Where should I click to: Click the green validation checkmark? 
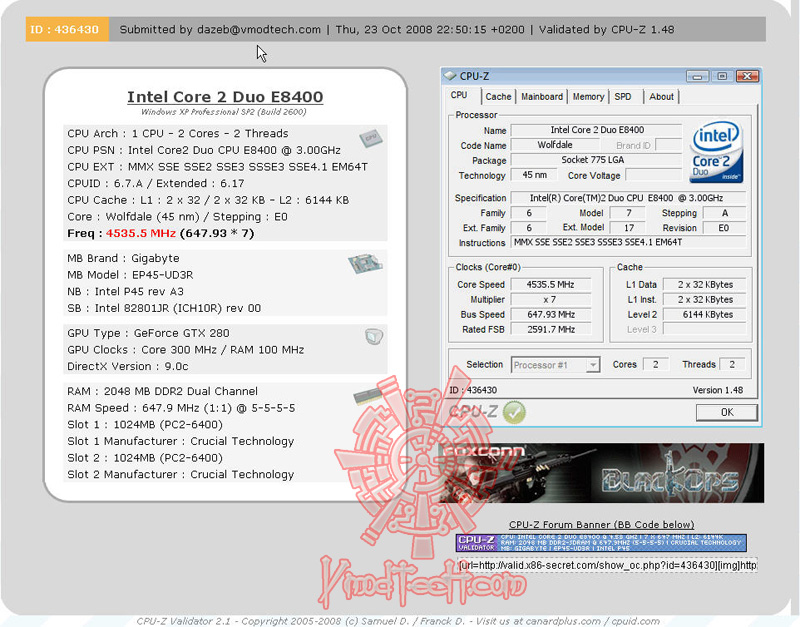tap(514, 411)
